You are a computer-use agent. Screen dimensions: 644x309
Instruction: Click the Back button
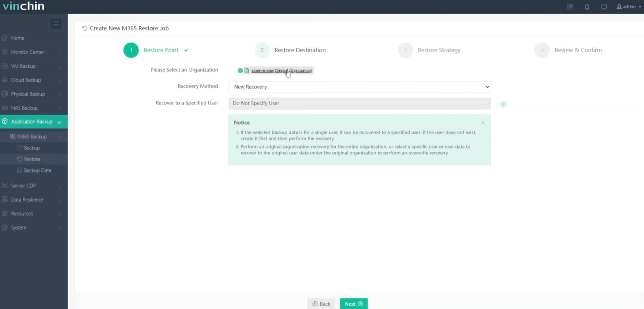click(x=321, y=304)
